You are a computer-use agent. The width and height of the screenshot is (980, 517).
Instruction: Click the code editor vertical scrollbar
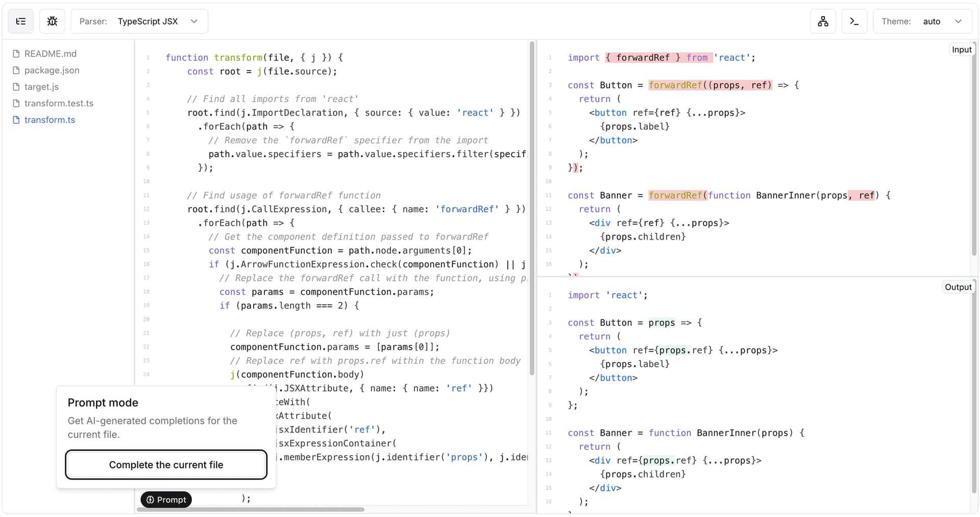click(x=532, y=208)
